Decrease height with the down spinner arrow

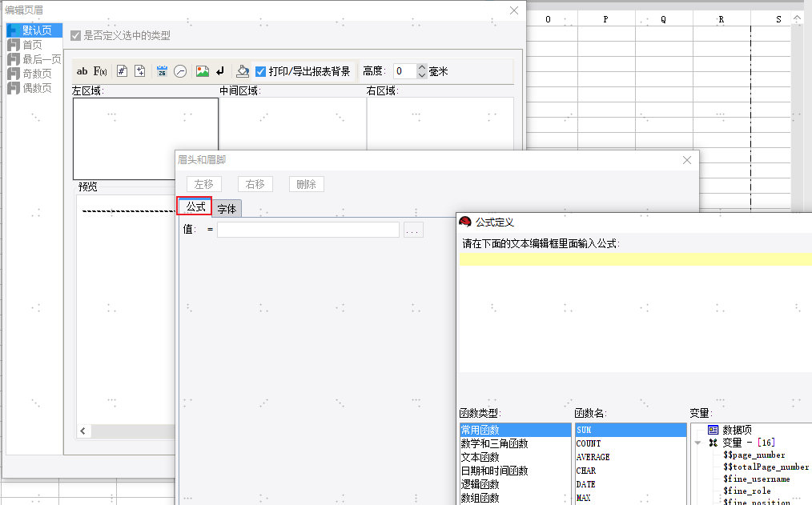point(422,75)
